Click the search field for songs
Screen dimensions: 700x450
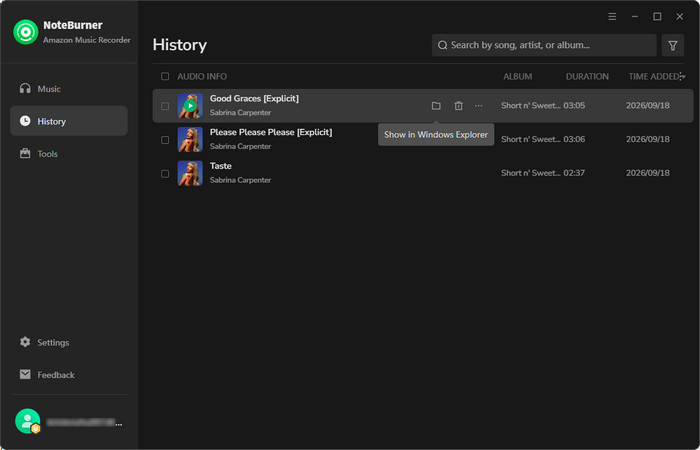pos(544,45)
